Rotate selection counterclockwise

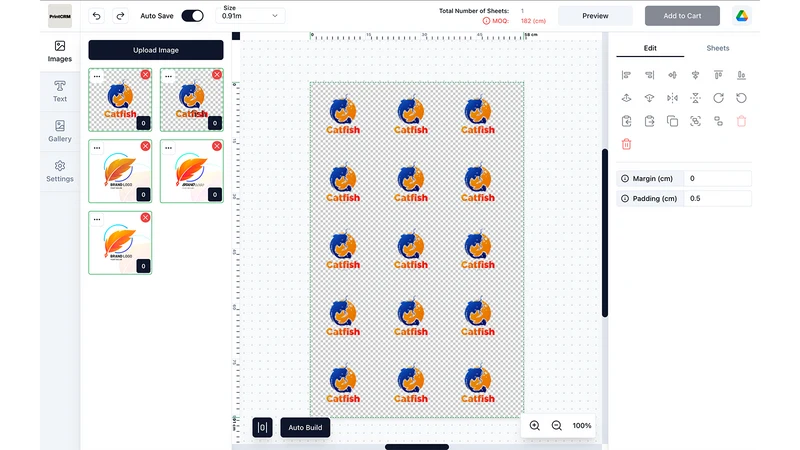tap(741, 98)
